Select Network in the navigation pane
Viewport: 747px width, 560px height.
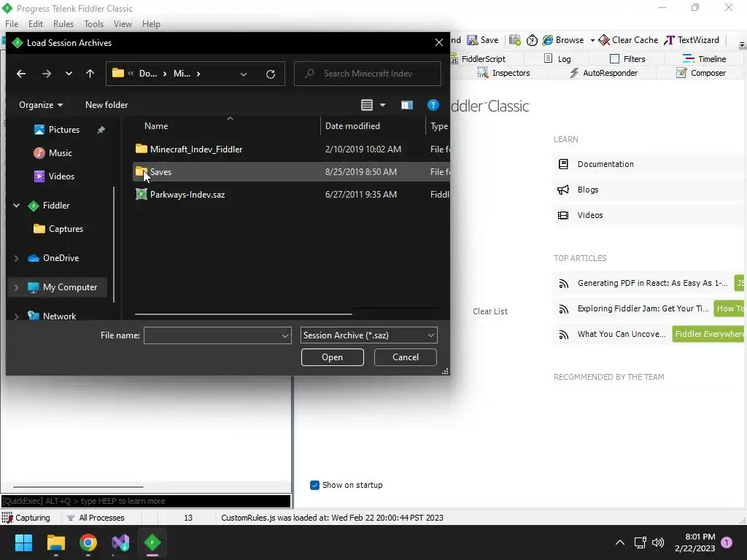pos(59,316)
